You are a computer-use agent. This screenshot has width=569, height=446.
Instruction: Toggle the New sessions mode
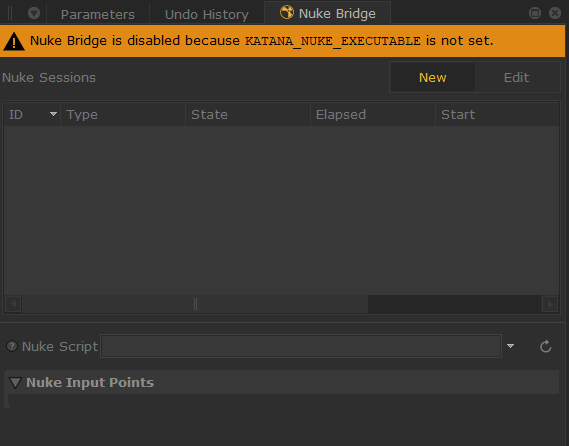(432, 77)
